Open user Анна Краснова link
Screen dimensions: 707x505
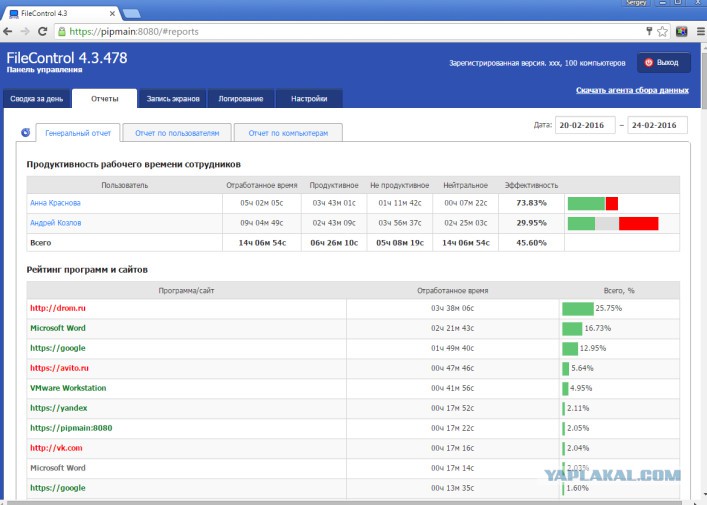pos(55,203)
